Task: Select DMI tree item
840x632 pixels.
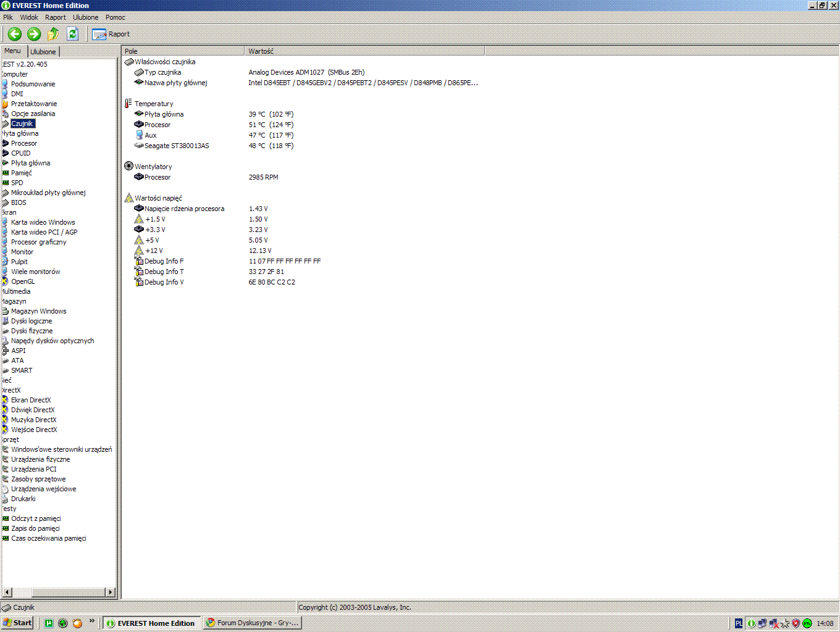Action: [x=17, y=94]
